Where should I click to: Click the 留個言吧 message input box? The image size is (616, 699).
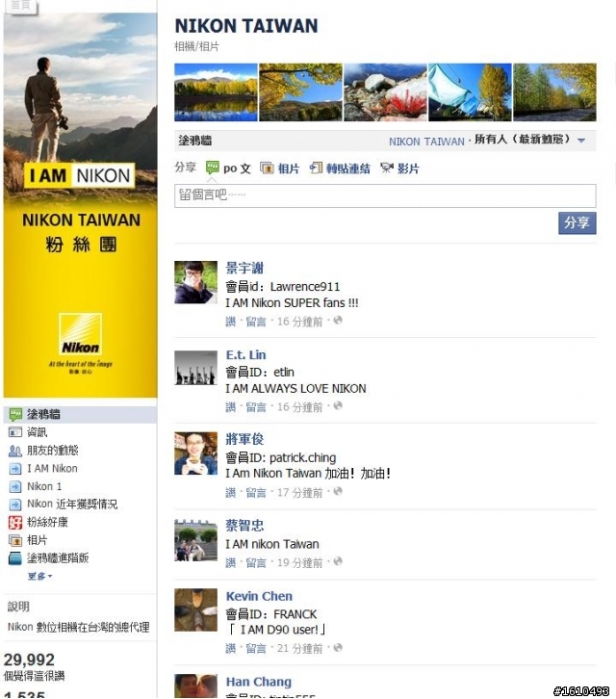[x=385, y=195]
